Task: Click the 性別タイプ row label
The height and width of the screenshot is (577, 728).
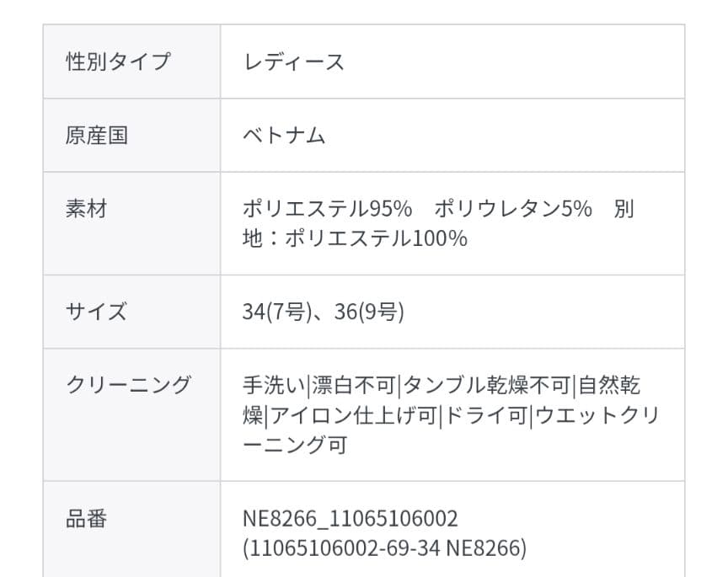Action: tap(118, 61)
